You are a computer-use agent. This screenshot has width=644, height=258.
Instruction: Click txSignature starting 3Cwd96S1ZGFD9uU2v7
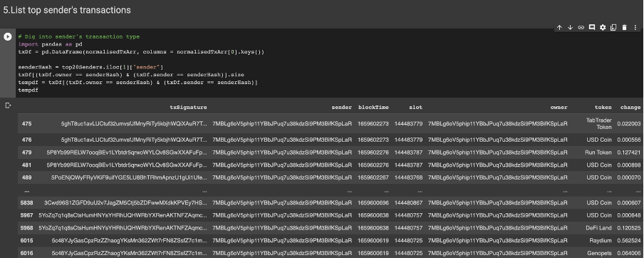pyautogui.click(x=125, y=203)
